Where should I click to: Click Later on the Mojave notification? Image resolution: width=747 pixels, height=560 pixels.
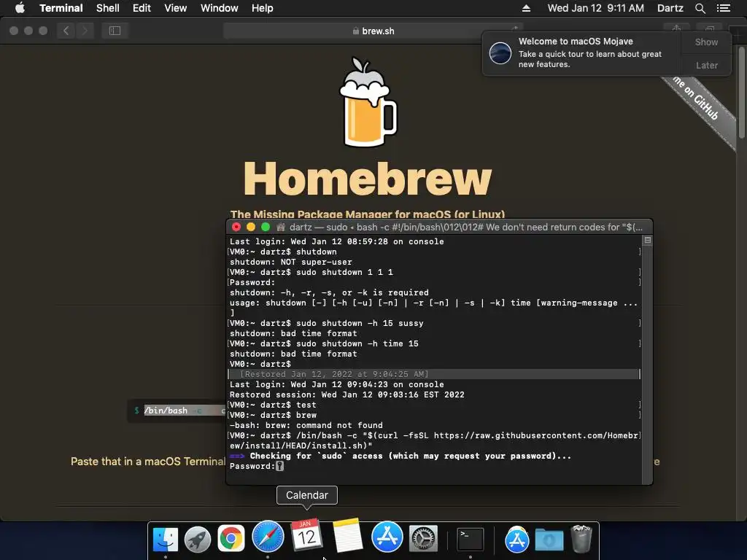point(706,65)
